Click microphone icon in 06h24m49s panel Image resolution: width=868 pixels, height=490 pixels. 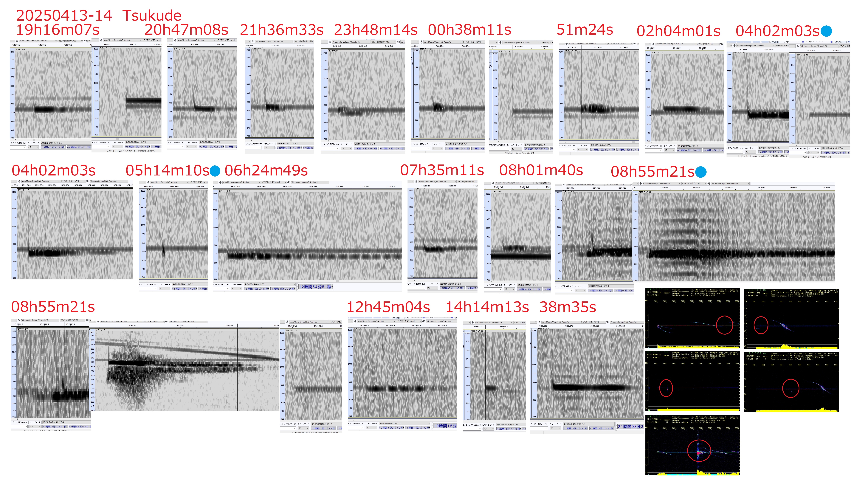(x=220, y=182)
